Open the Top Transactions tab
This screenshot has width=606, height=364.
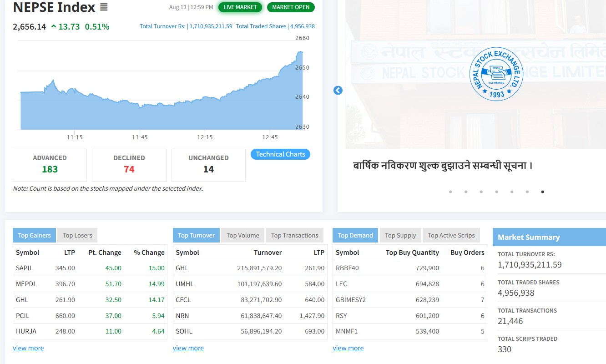pyautogui.click(x=295, y=235)
